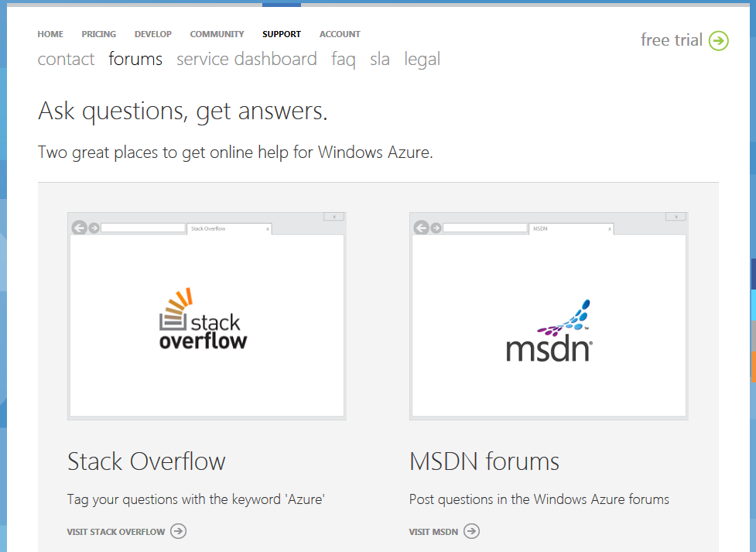Open the COMMUNITY navigation item
Image resolution: width=756 pixels, height=552 pixels.
[x=217, y=34]
